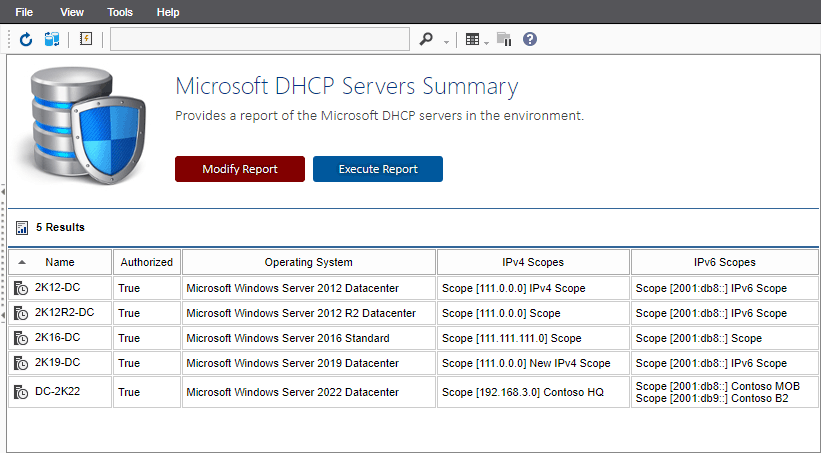The width and height of the screenshot is (821, 453).
Task: Click Microsoft Windows Server 2019 Datacenter cell
Action: point(309,363)
